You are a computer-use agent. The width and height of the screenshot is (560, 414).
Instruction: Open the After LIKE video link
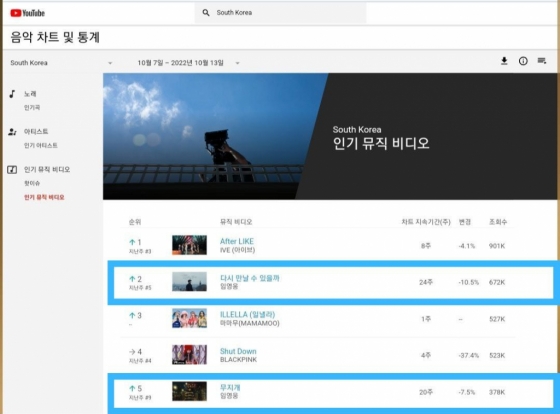[237, 241]
